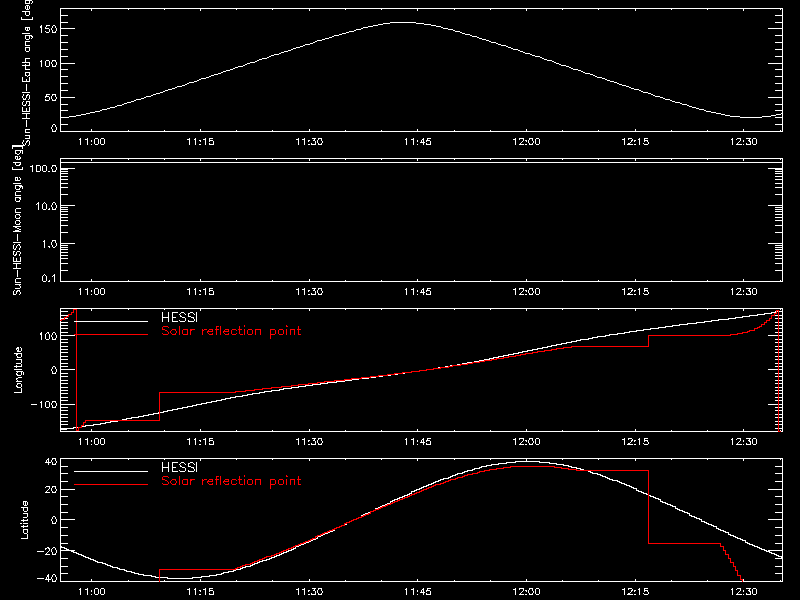Screen dimensions: 800x600
Task: Click the 10.0 tick in Moon angle plot
Action: (x=46, y=206)
